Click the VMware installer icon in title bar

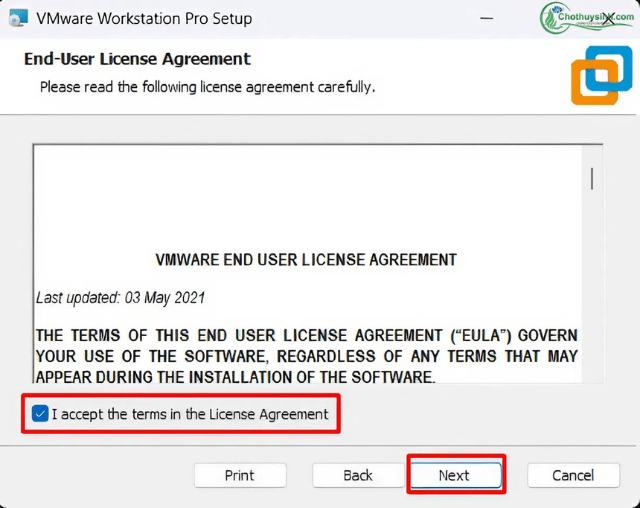[18, 18]
